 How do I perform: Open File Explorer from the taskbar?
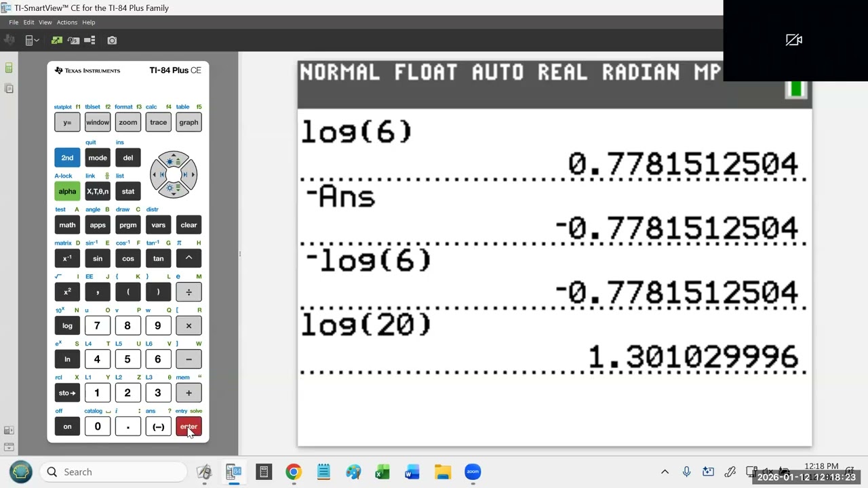coord(443,472)
